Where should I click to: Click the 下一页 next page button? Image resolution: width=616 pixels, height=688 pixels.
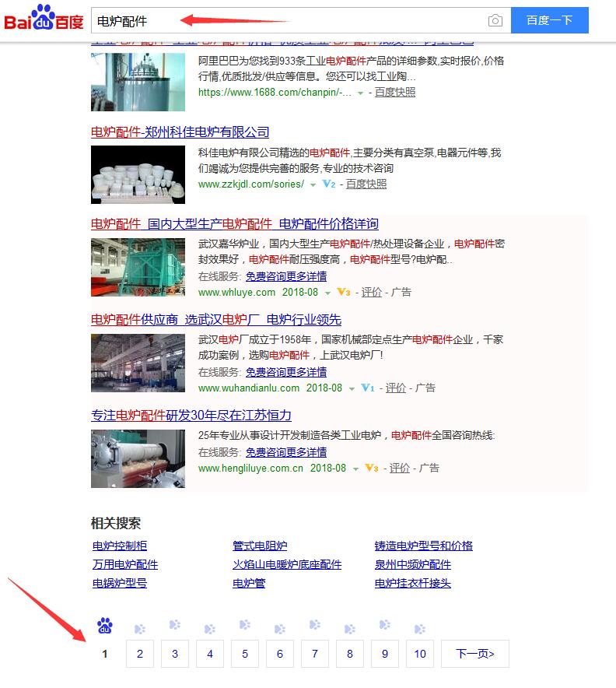[x=474, y=654]
